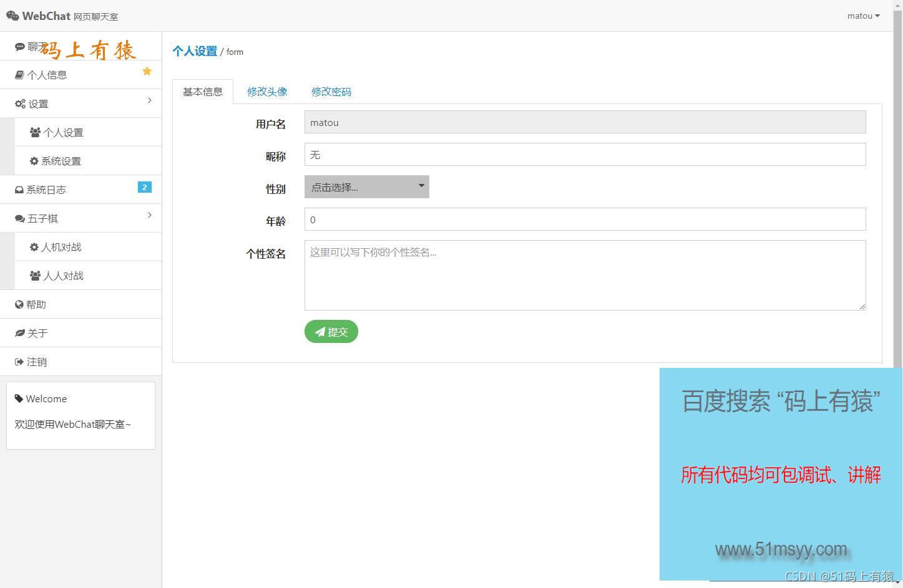
Task: Click the badge 2 on 系统日志
Action: click(145, 187)
